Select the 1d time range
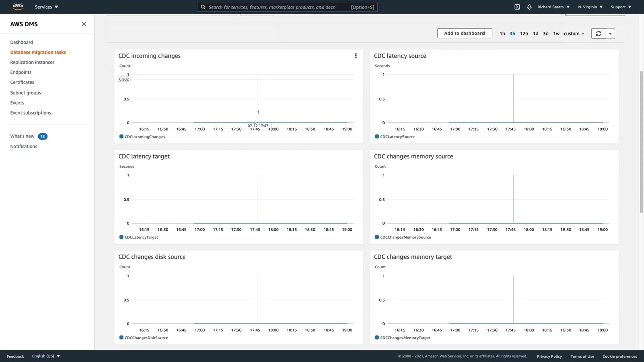644x362 pixels. (x=536, y=34)
